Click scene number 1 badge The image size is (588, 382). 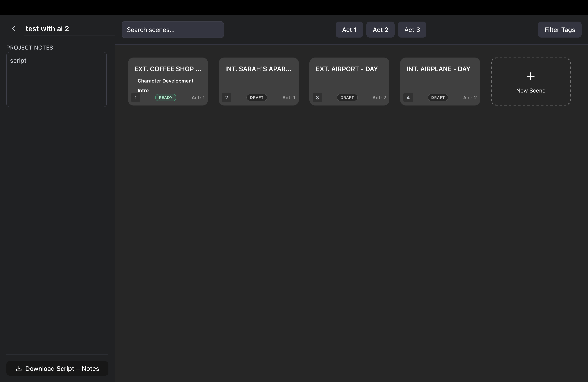pos(135,97)
